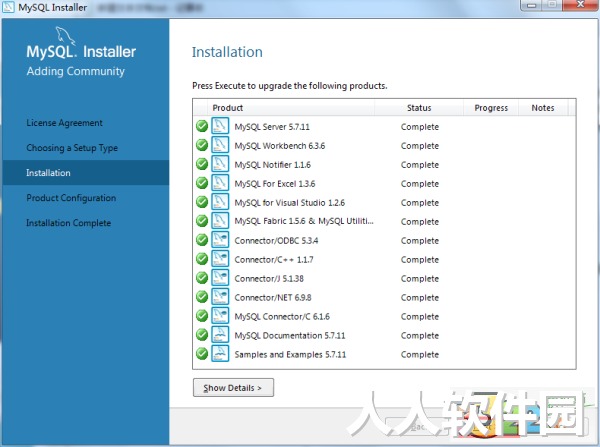Minimize the MySQL Installer window

tap(531, 5)
